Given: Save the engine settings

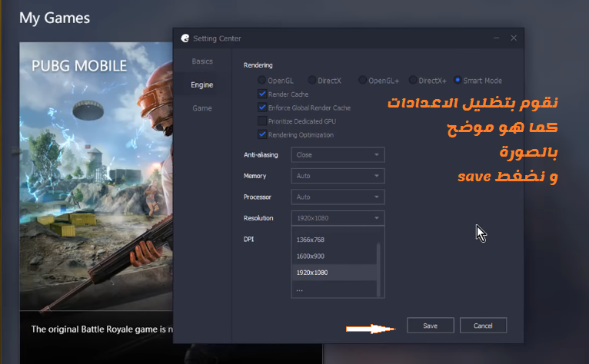Looking at the screenshot, I should pyautogui.click(x=431, y=326).
